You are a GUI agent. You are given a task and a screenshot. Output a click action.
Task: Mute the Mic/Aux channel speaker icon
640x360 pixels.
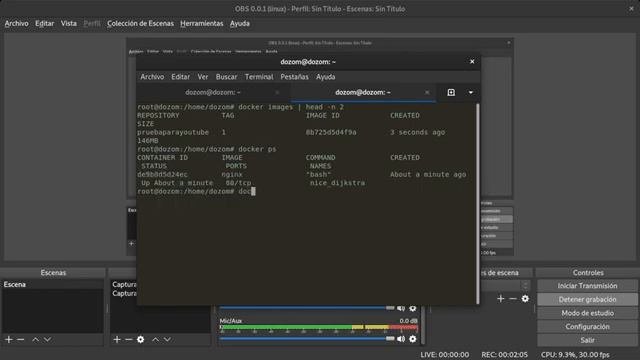pyautogui.click(x=401, y=339)
